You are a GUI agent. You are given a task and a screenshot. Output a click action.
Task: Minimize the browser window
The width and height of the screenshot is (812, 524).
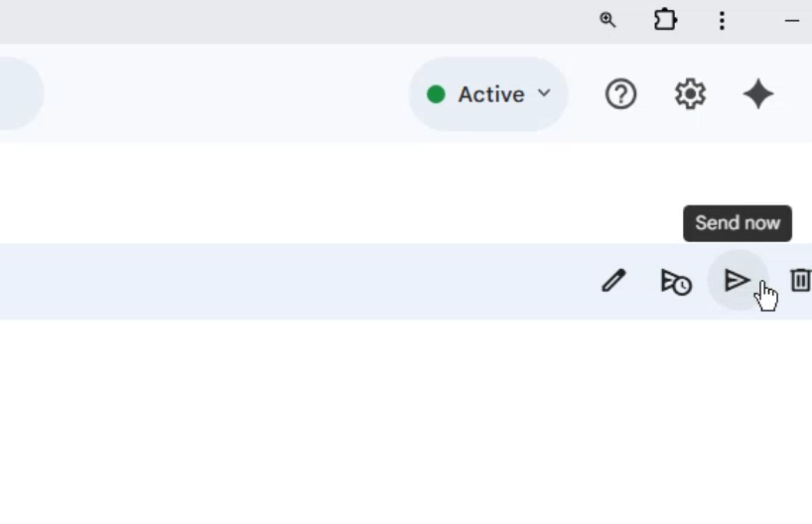click(x=792, y=20)
